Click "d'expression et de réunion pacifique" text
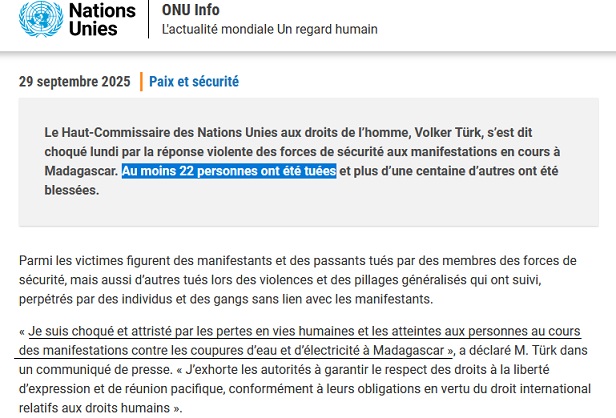The image size is (616, 418). click(120, 389)
